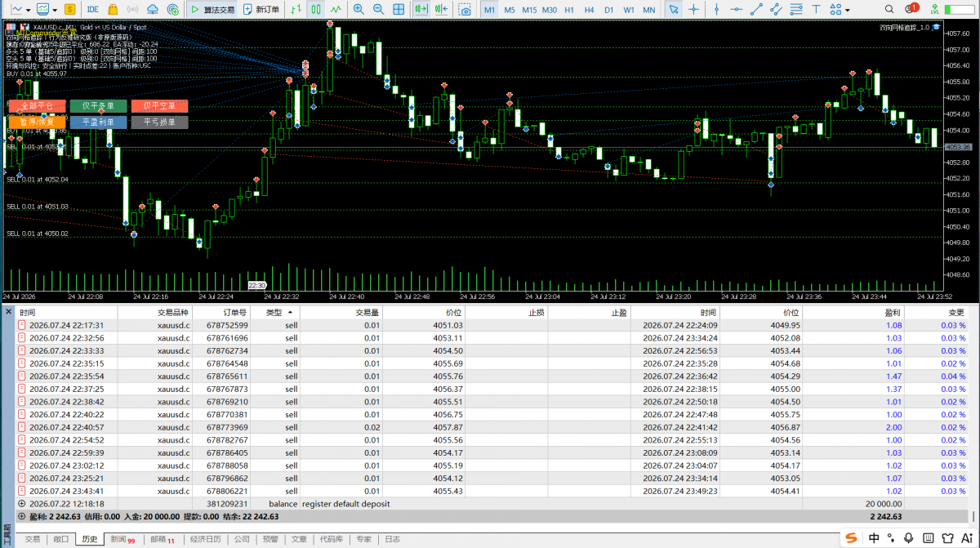This screenshot has width=980, height=548.
Task: Click the 暂停/恢复 orange button
Action: click(x=36, y=123)
